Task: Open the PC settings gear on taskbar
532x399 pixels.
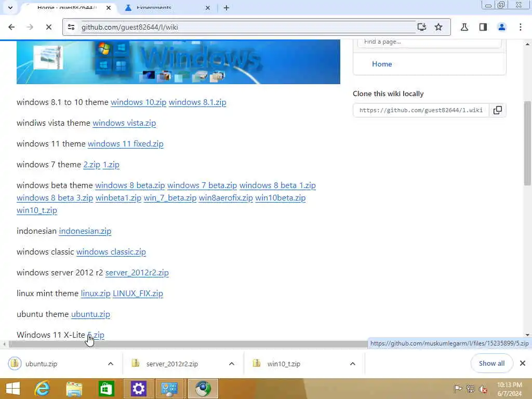Action: tap(138, 389)
